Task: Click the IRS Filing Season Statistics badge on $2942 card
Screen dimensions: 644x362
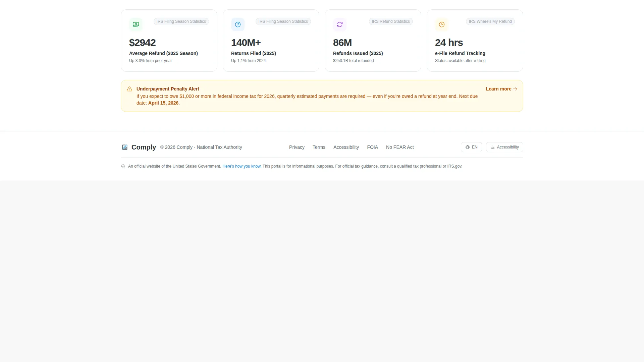Action: [181, 21]
